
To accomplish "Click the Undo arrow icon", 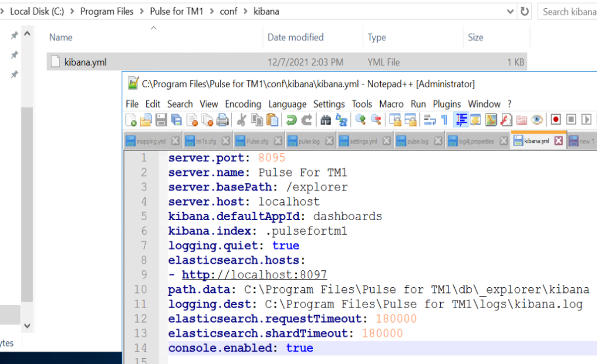I will pyautogui.click(x=291, y=120).
